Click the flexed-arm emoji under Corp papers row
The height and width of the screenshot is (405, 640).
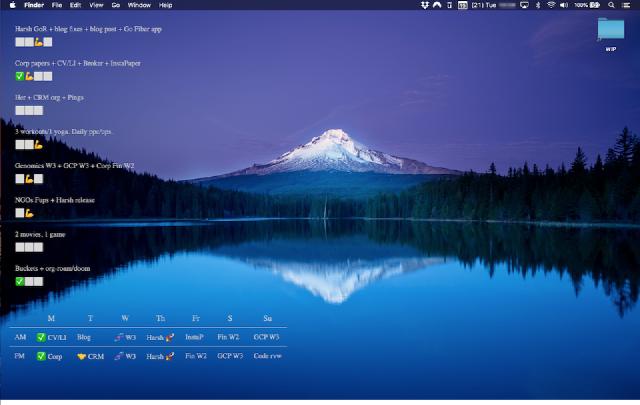click(29, 76)
